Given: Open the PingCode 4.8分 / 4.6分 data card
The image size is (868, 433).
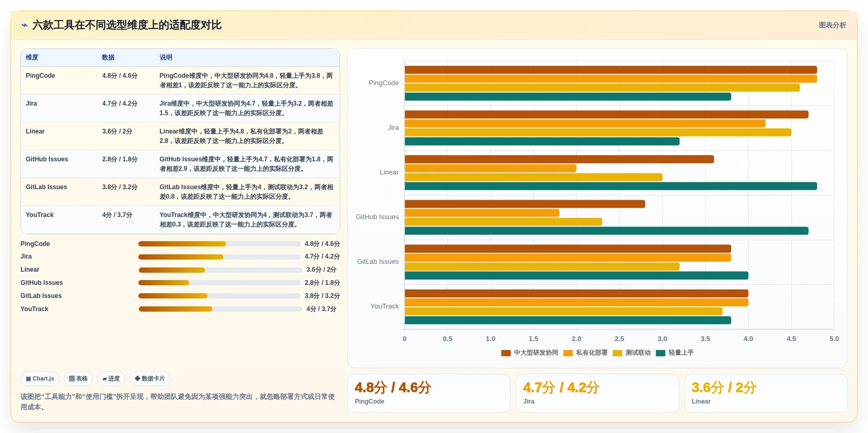Looking at the screenshot, I should point(429,393).
